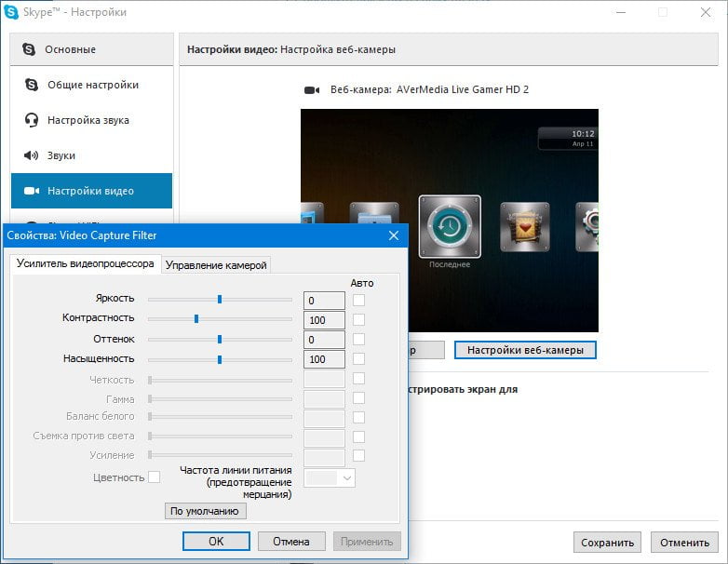Open Настройки веб-камеры button
Screen dimensions: 728x564
point(525,350)
